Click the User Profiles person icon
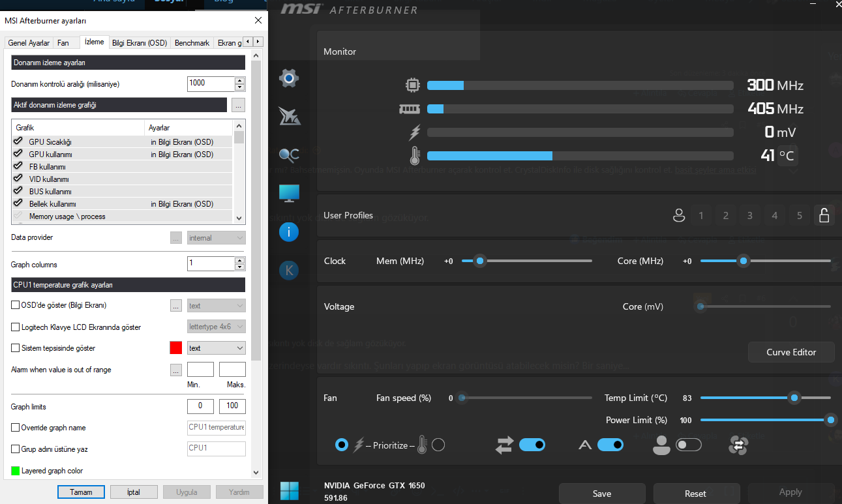This screenshot has width=842, height=504. 679,216
